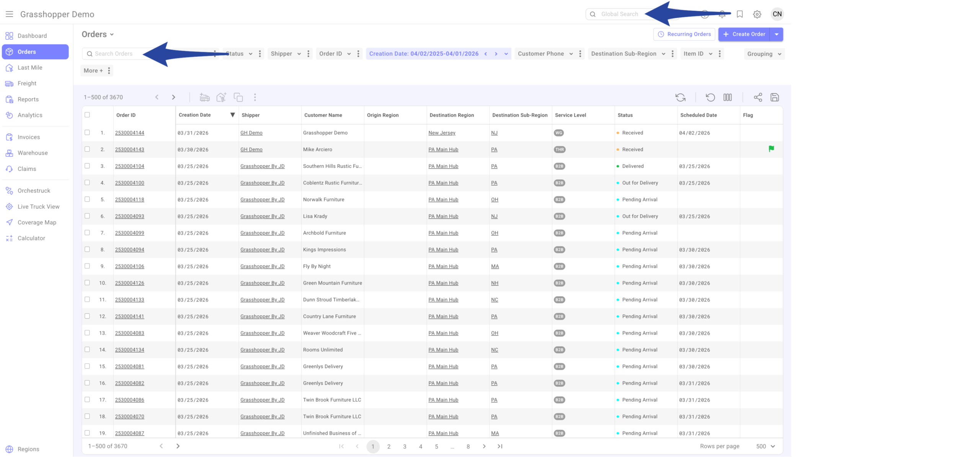The image size is (980, 457).
Task: Open Last Mile in sidebar
Action: tap(30, 68)
